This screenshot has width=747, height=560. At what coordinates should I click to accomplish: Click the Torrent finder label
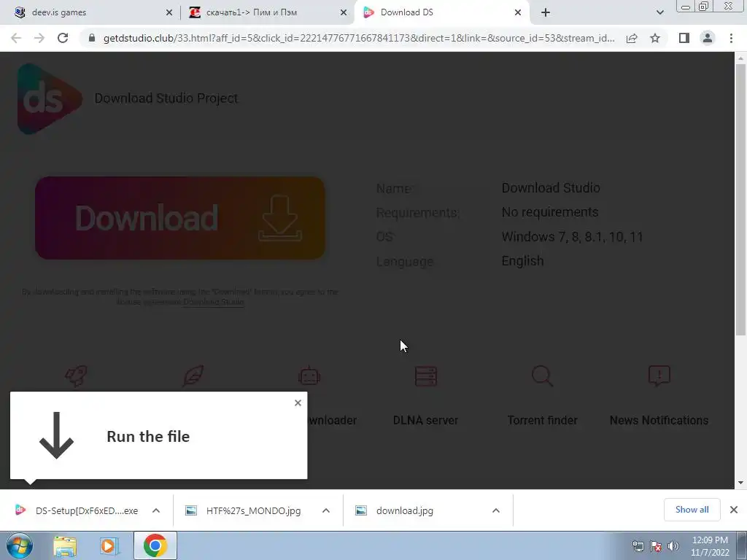coord(542,421)
